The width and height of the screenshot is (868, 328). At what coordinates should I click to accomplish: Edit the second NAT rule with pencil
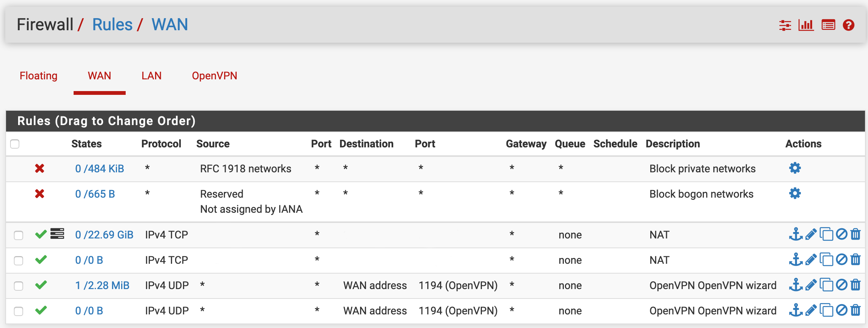[x=811, y=260]
